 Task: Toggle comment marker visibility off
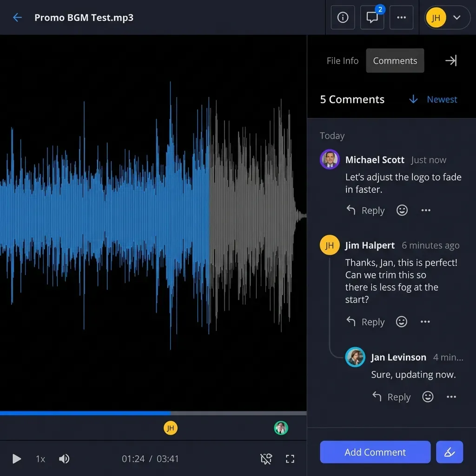pyautogui.click(x=266, y=459)
